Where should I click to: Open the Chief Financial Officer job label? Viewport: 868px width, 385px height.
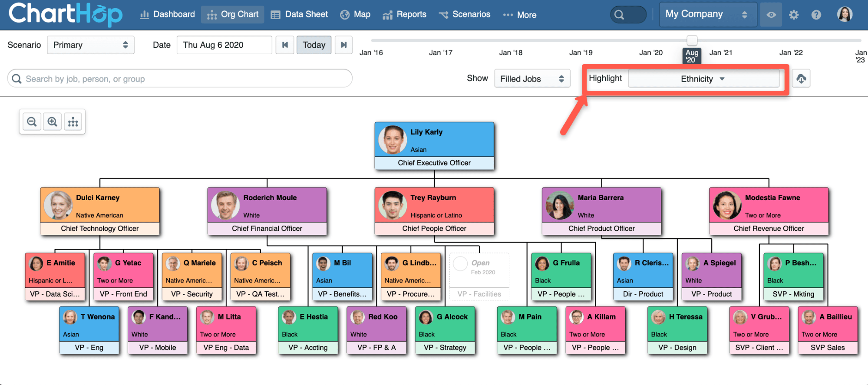(267, 228)
